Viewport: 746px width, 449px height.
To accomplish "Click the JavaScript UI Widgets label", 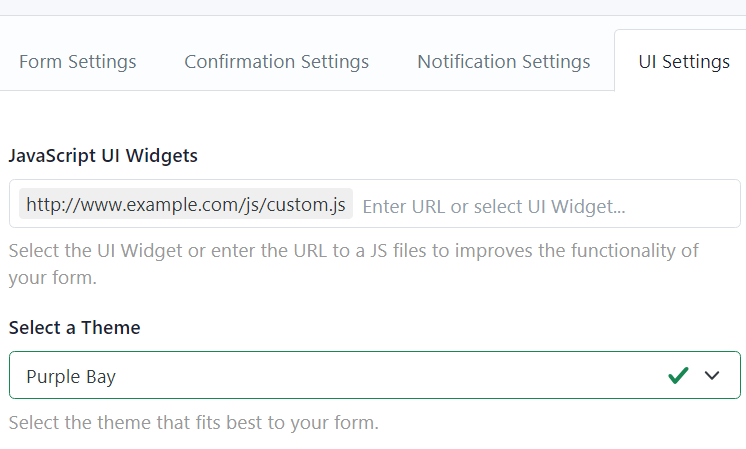I will click(x=103, y=155).
